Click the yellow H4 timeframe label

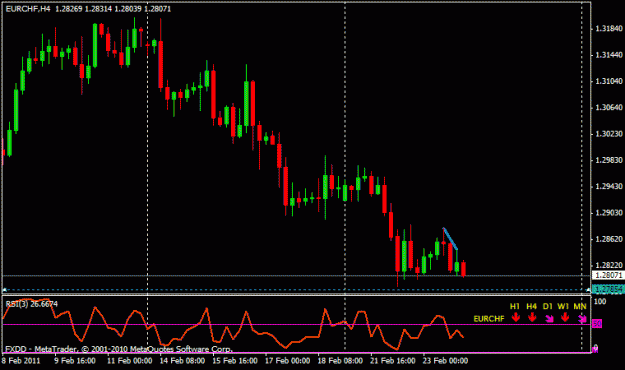pos(531,306)
